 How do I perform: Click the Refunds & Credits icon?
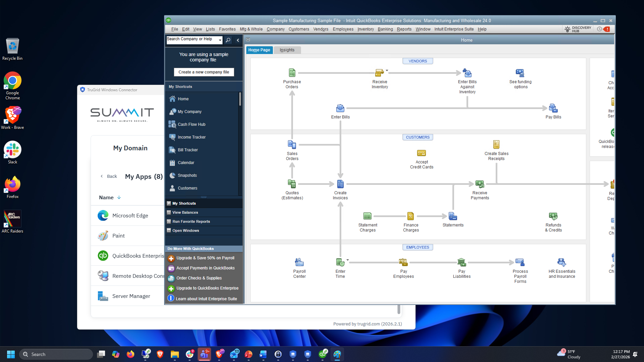click(x=553, y=216)
